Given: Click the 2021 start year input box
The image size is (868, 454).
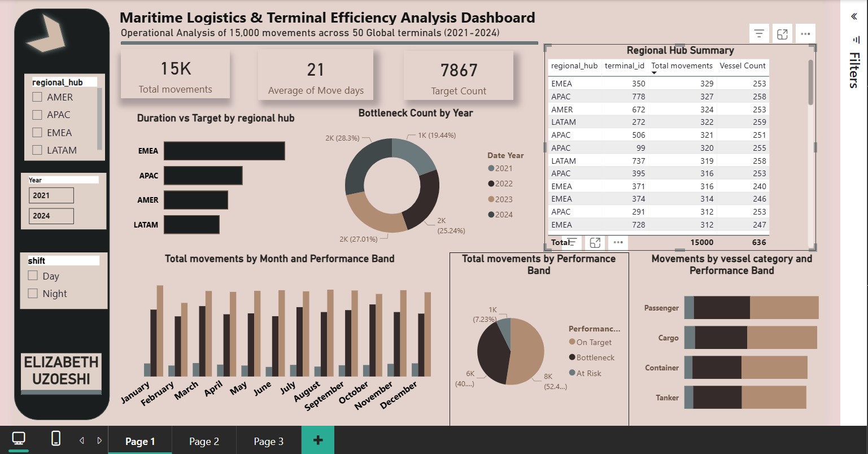Looking at the screenshot, I should 51,195.
